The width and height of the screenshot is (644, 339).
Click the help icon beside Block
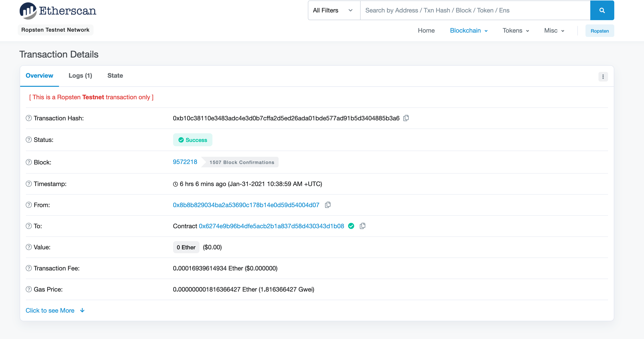tap(29, 162)
